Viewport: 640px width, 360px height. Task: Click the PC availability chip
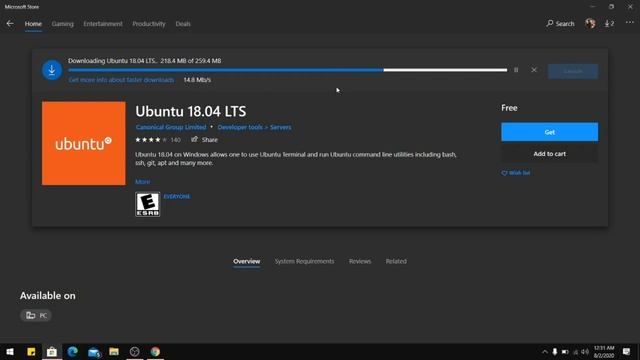[x=36, y=315]
